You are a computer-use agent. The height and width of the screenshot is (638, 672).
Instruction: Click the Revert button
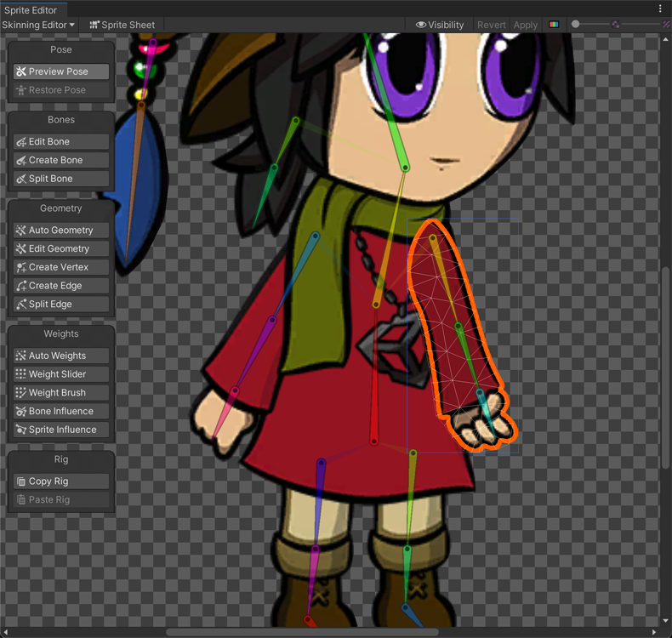(491, 25)
